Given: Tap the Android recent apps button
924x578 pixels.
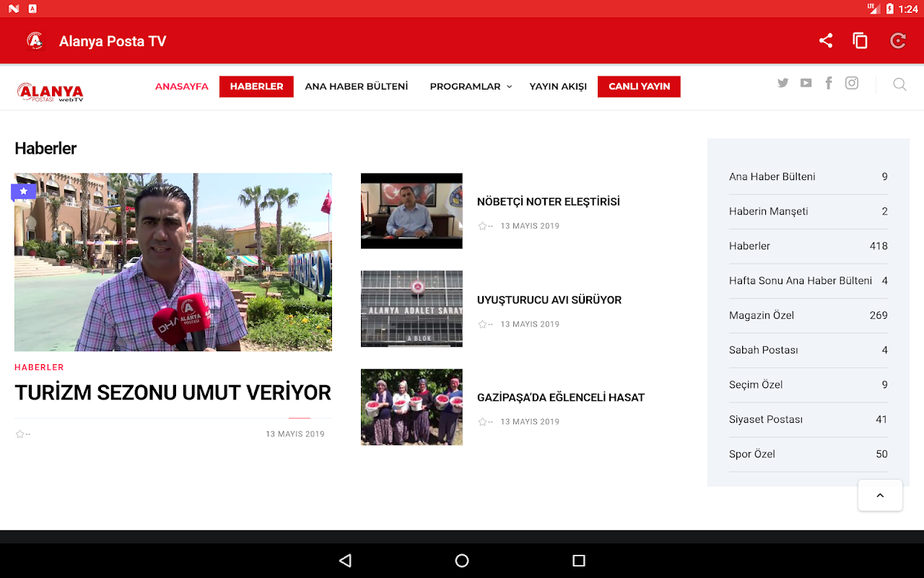Looking at the screenshot, I should point(578,561).
